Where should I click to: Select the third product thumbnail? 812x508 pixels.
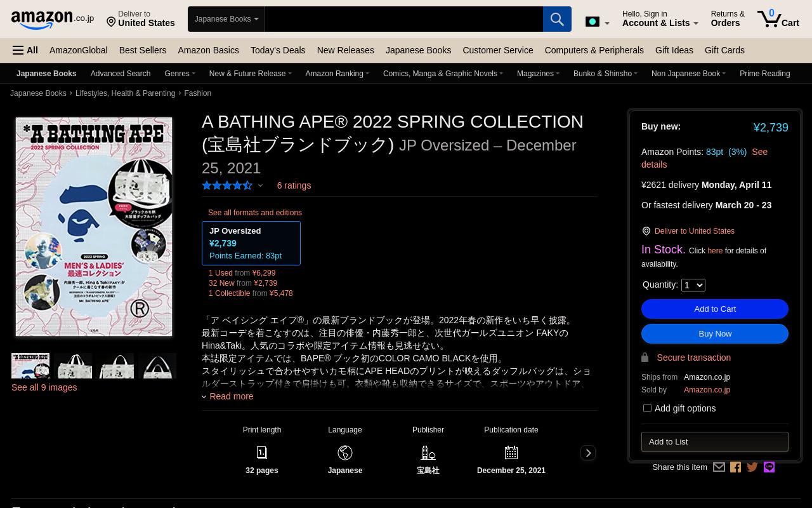(115, 366)
